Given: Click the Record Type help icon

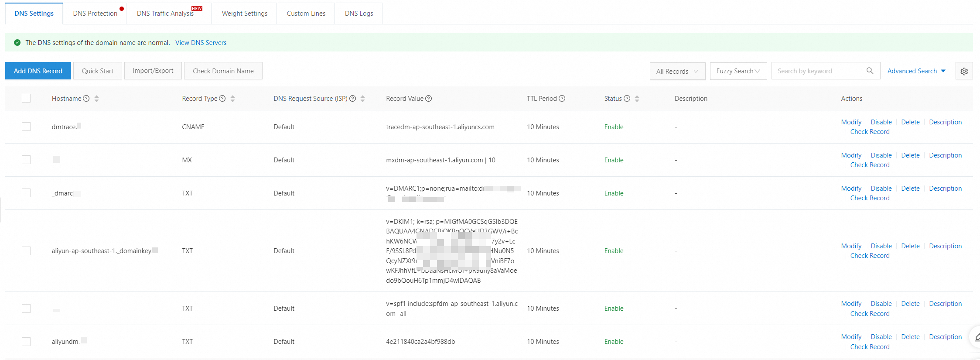Looking at the screenshot, I should tap(222, 99).
